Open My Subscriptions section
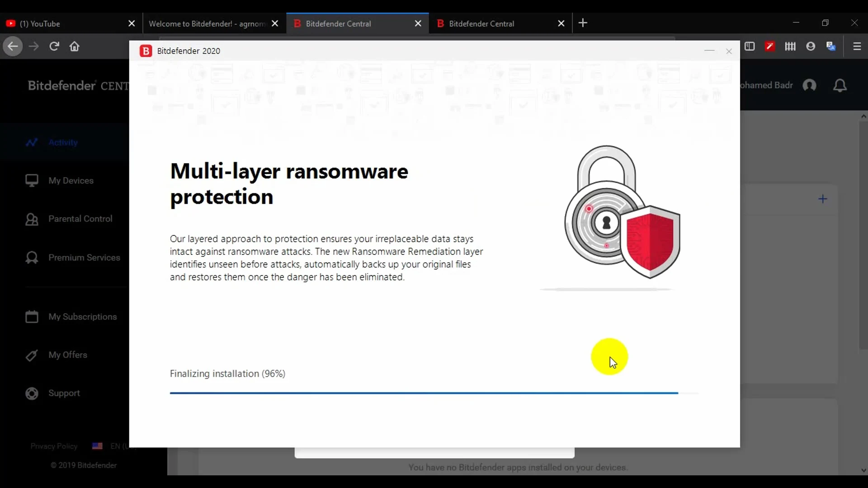The height and width of the screenshot is (488, 868). tap(83, 317)
